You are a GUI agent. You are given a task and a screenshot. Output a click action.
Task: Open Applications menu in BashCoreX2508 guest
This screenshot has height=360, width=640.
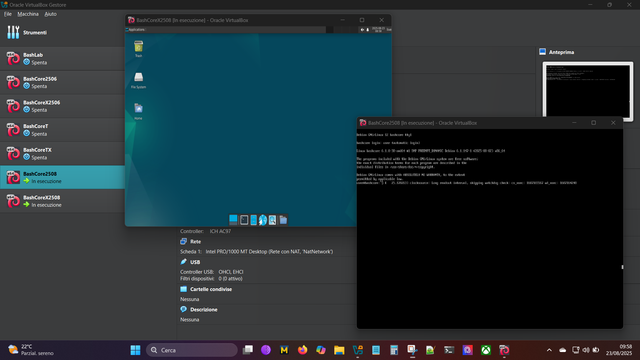(136, 30)
